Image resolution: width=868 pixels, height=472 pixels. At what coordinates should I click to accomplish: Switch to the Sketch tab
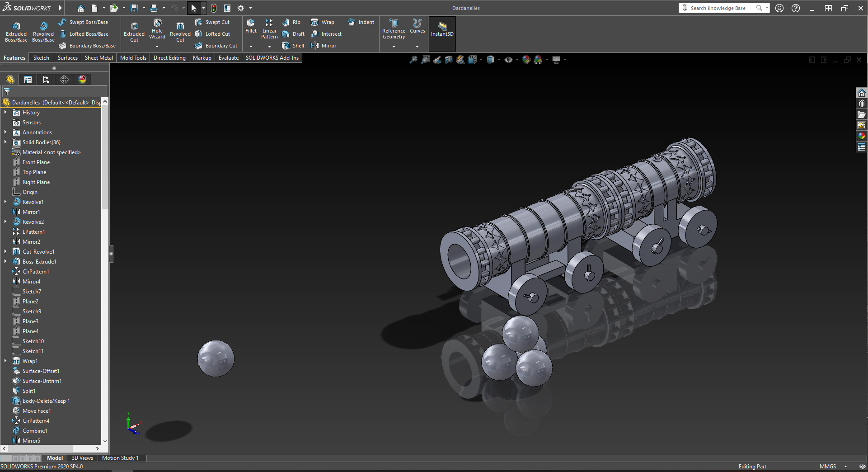(x=41, y=58)
